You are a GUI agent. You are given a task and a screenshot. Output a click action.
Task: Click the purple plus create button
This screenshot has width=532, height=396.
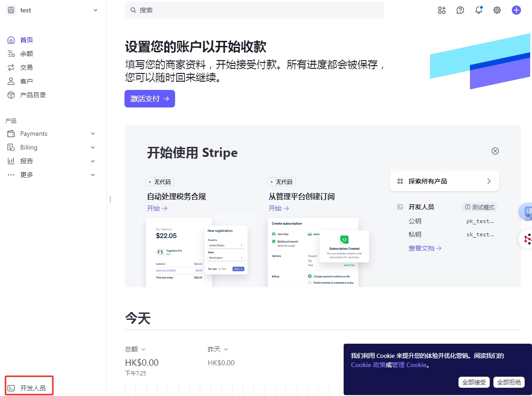coord(516,10)
